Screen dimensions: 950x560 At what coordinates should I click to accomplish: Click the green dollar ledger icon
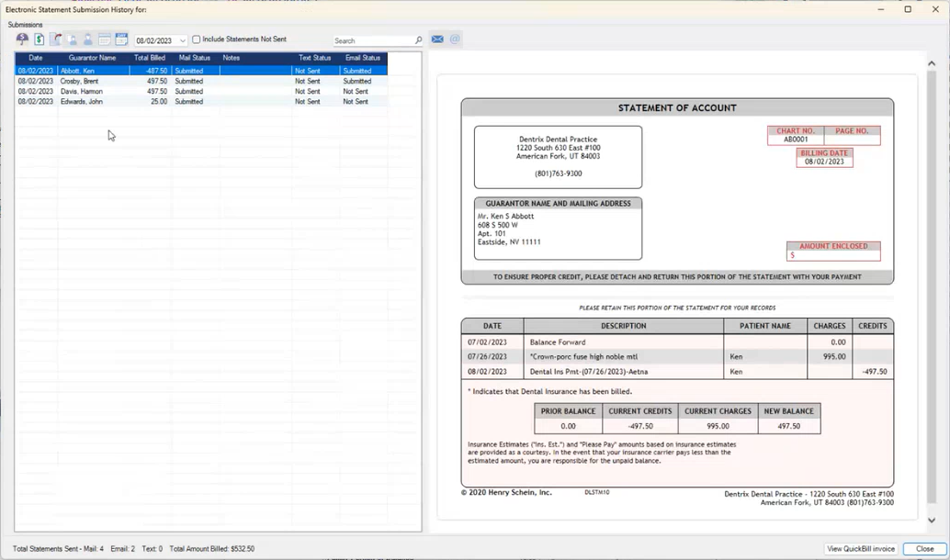40,39
